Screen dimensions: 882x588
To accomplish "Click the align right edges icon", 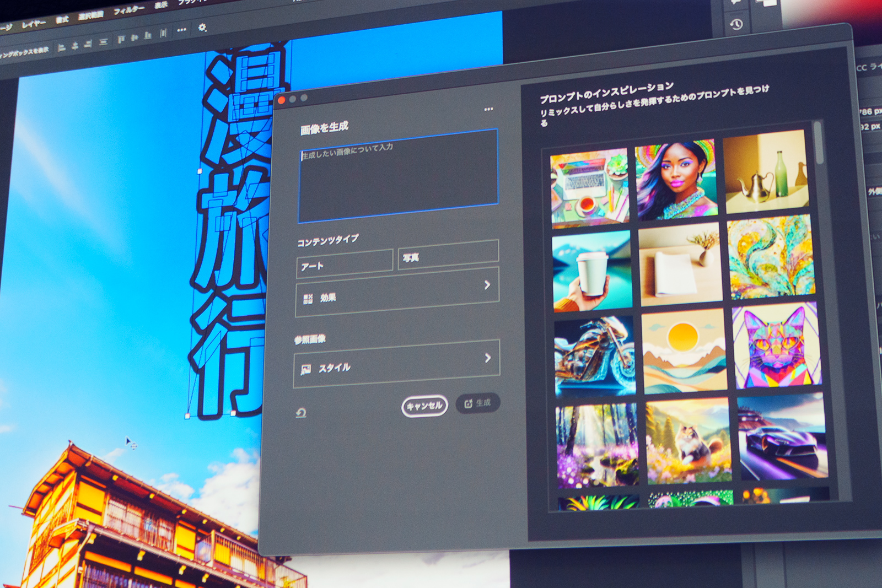I will pyautogui.click(x=88, y=45).
